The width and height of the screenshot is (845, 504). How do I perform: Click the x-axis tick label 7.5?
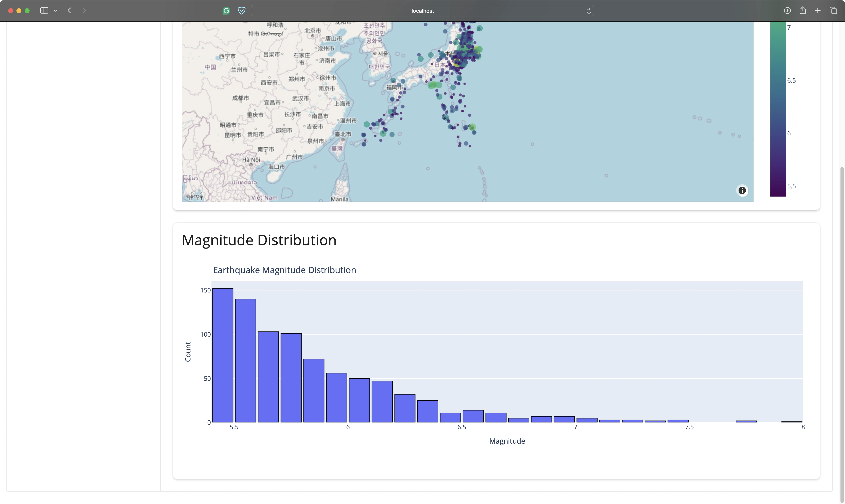click(x=689, y=427)
